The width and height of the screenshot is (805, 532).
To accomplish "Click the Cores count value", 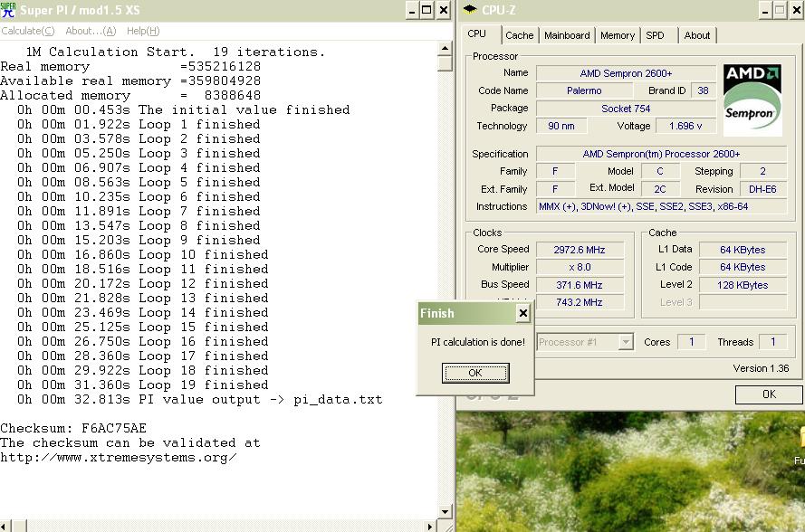I will pyautogui.click(x=692, y=342).
